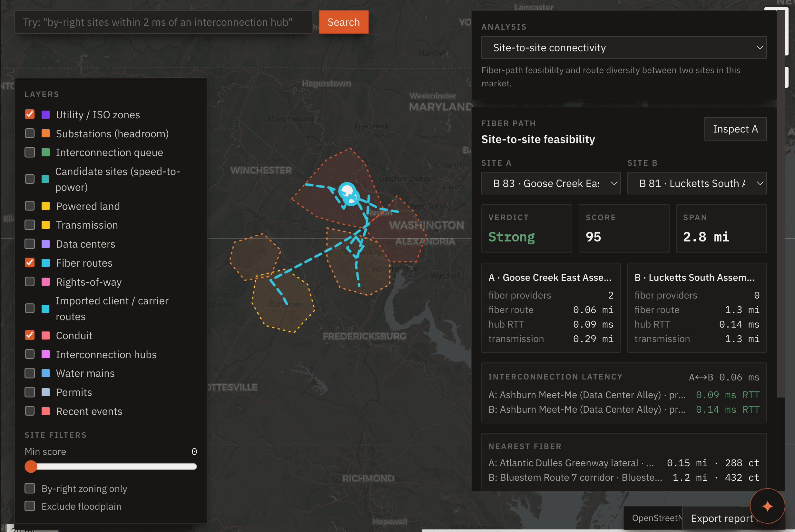The image size is (795, 532).
Task: Click Site B transmission 1.3 mi value
Action: tap(742, 339)
